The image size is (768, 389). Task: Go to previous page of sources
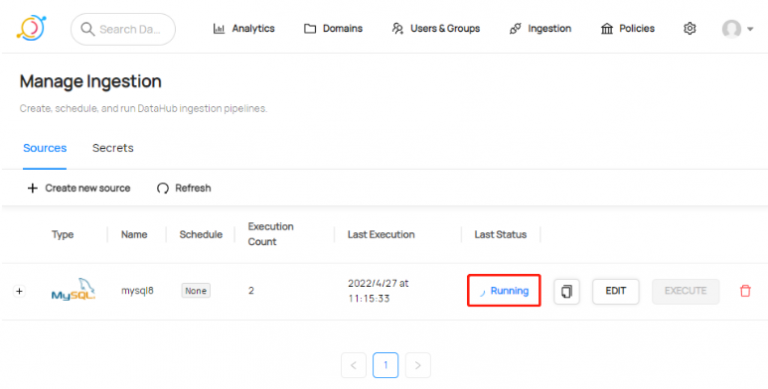click(x=354, y=365)
